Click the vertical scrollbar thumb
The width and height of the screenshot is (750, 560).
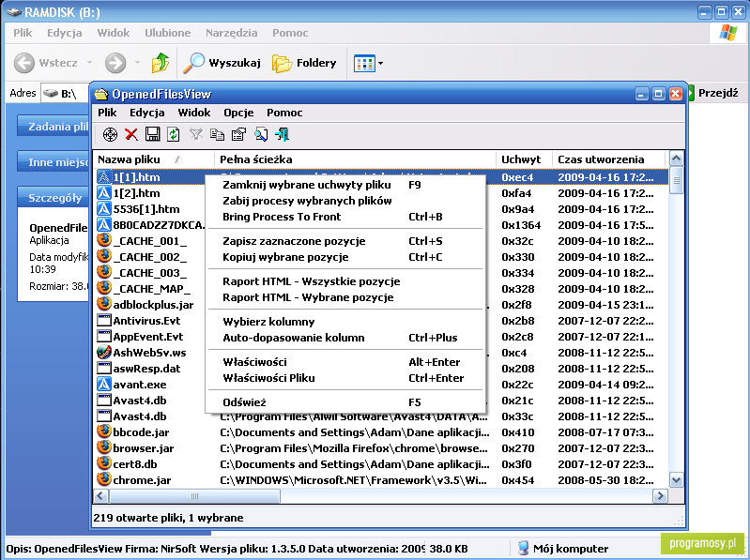[x=677, y=180]
